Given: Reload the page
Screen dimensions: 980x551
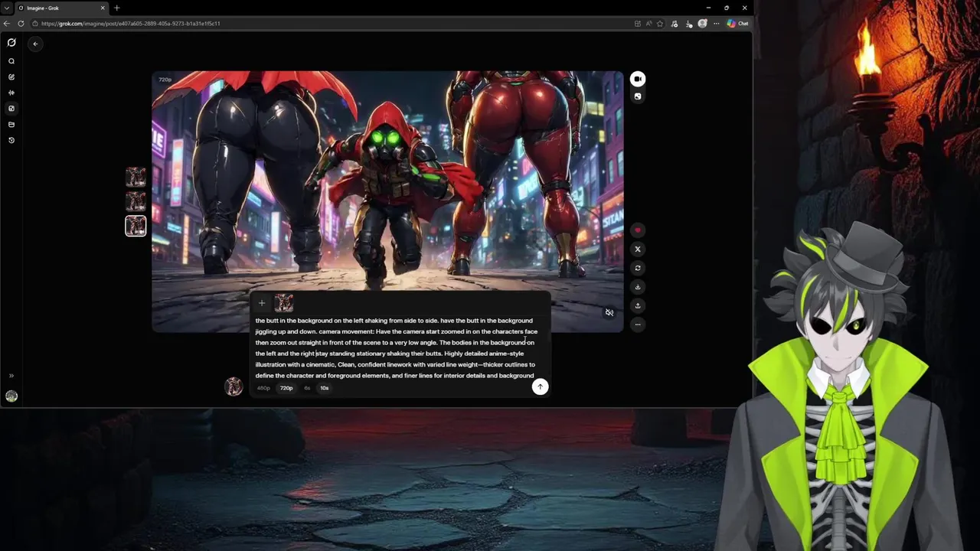Looking at the screenshot, I should [x=21, y=24].
